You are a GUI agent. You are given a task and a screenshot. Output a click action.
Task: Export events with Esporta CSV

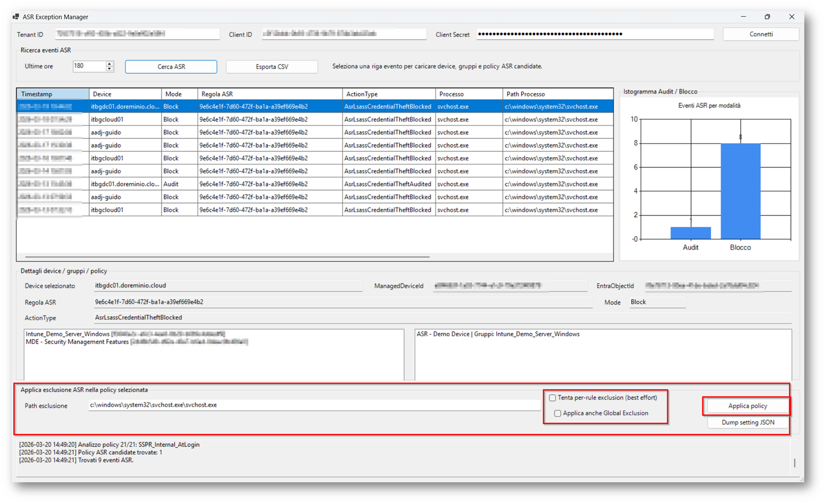272,67
